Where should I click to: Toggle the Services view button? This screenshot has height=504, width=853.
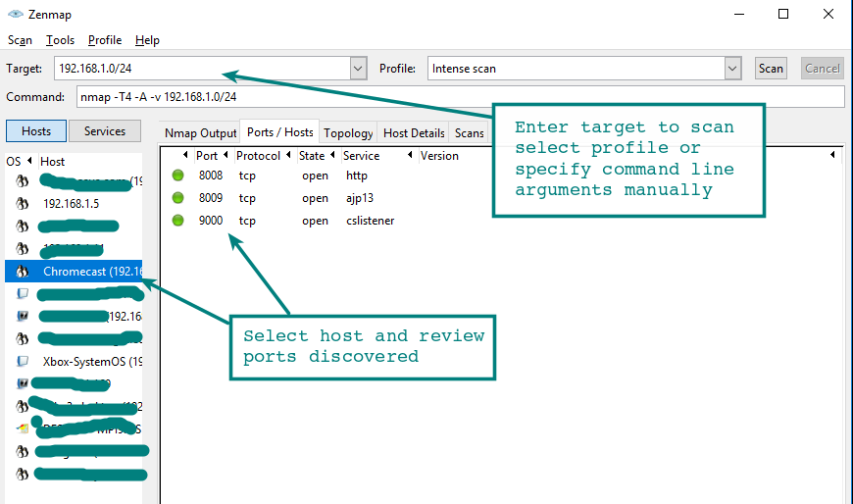(x=104, y=131)
